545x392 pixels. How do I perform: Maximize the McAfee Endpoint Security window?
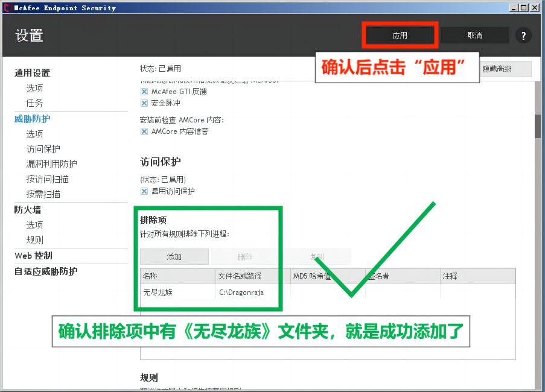[524, 8]
